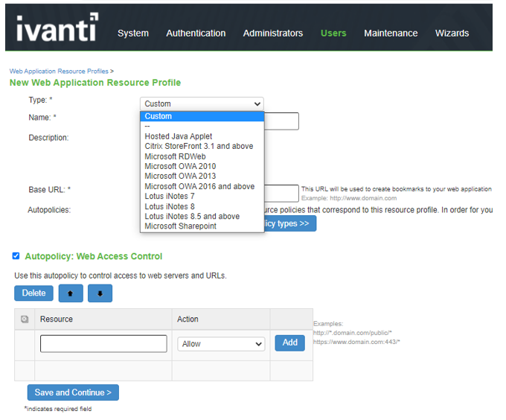506x420 pixels.
Task: Open the Users menu
Action: point(333,34)
